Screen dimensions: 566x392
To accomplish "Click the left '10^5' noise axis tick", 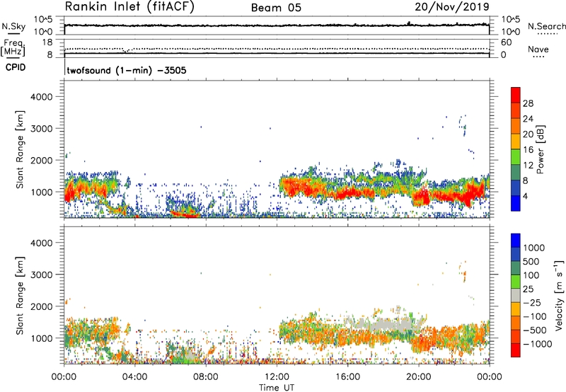I will (x=43, y=20).
